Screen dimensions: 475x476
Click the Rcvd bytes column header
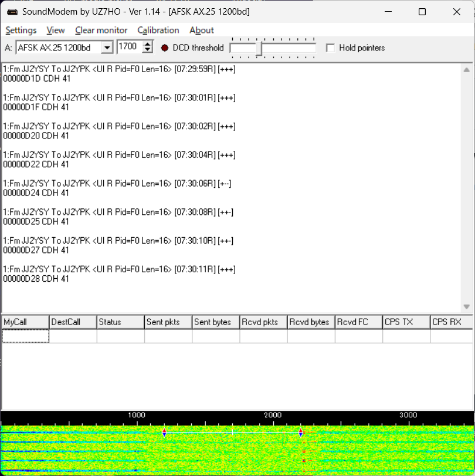[311, 322]
